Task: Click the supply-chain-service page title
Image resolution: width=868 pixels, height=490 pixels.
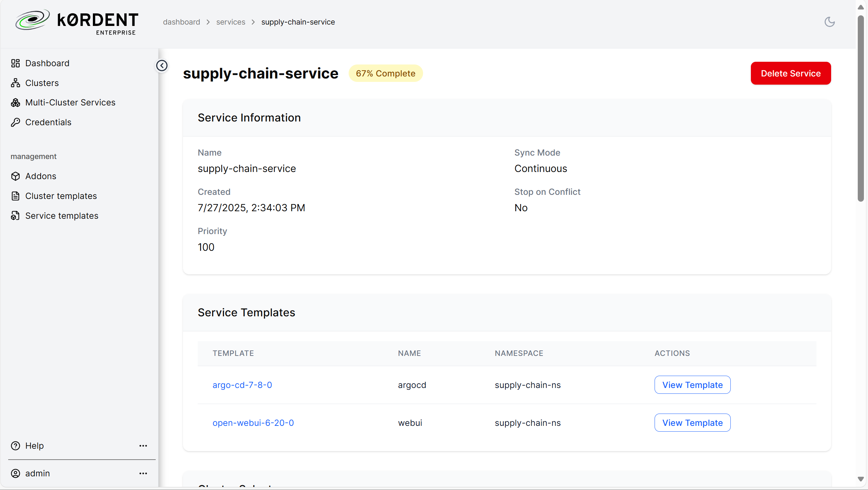Action: (261, 73)
